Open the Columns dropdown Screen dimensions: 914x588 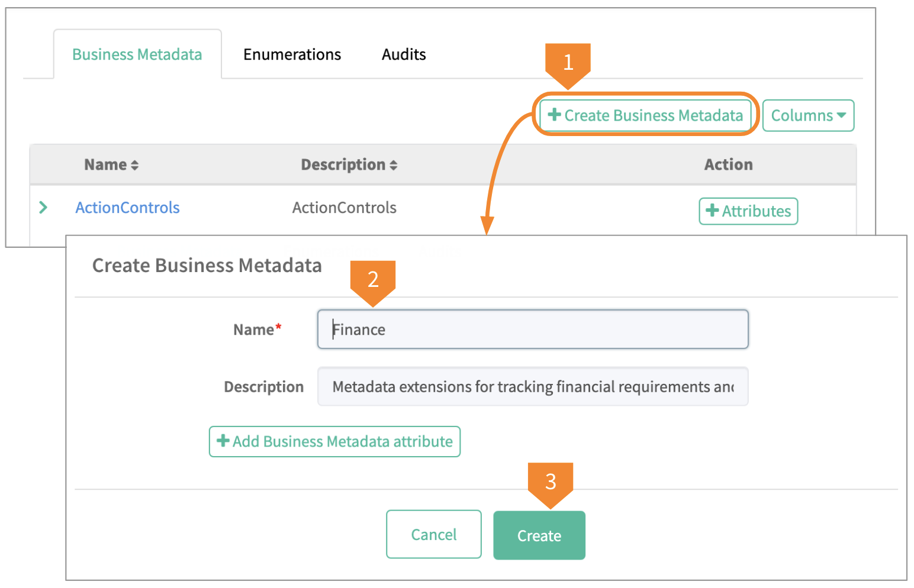[807, 115]
